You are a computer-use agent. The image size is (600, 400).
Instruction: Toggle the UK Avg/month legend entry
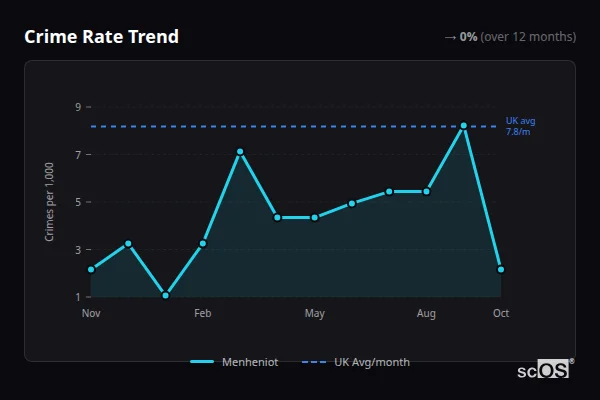click(x=355, y=362)
